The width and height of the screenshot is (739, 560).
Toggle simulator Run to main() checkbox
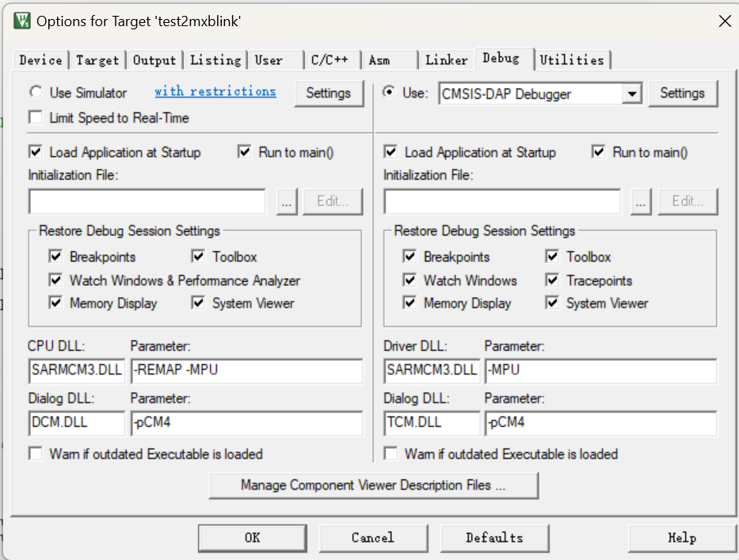click(244, 152)
